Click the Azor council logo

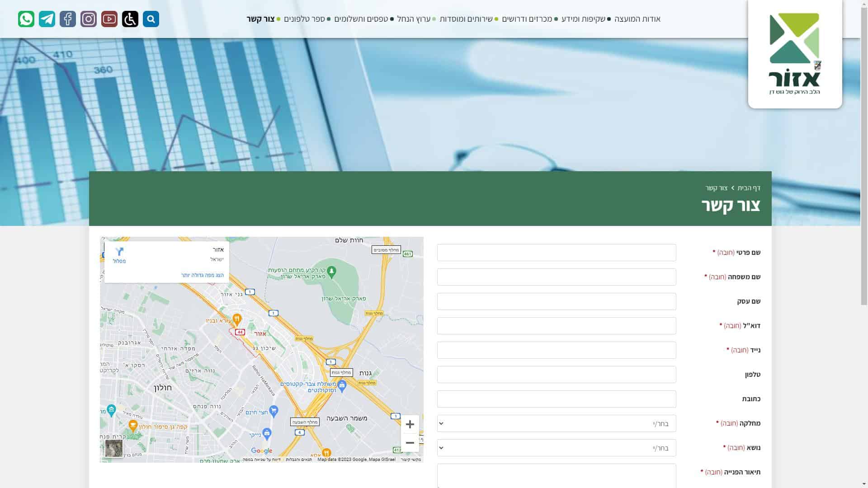[795, 54]
